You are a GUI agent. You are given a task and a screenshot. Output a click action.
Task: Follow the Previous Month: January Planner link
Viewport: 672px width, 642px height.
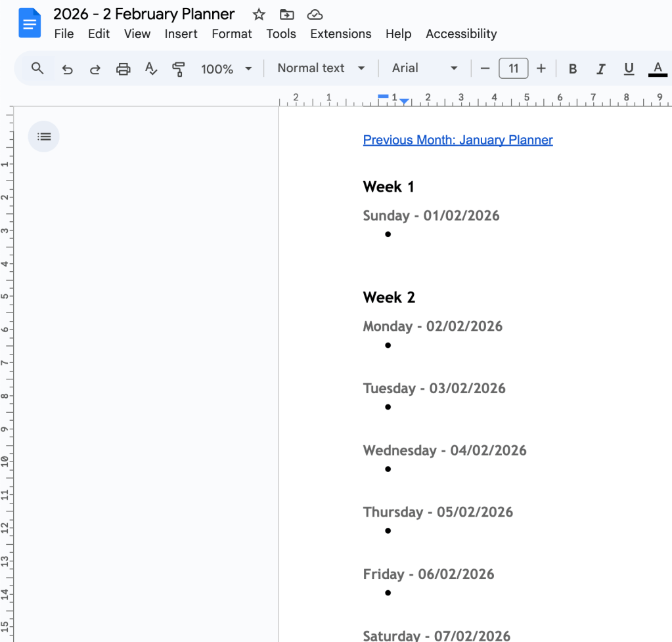(458, 140)
